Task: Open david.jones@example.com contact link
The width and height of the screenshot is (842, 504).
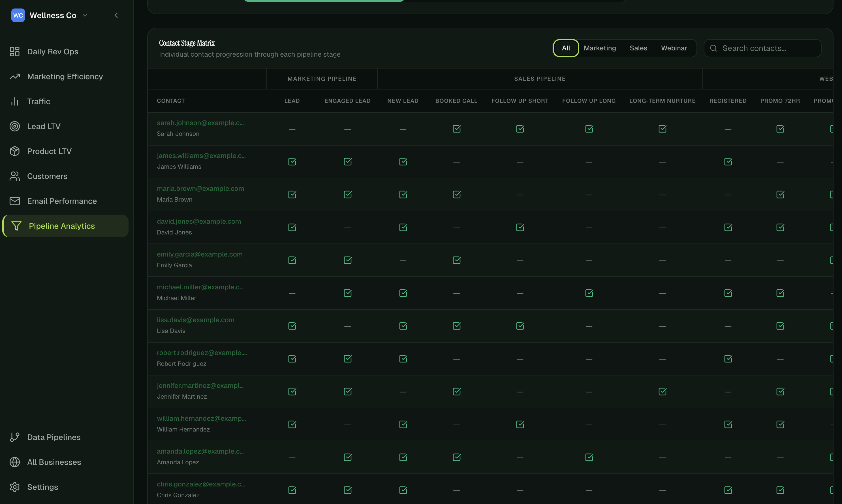Action: tap(199, 221)
